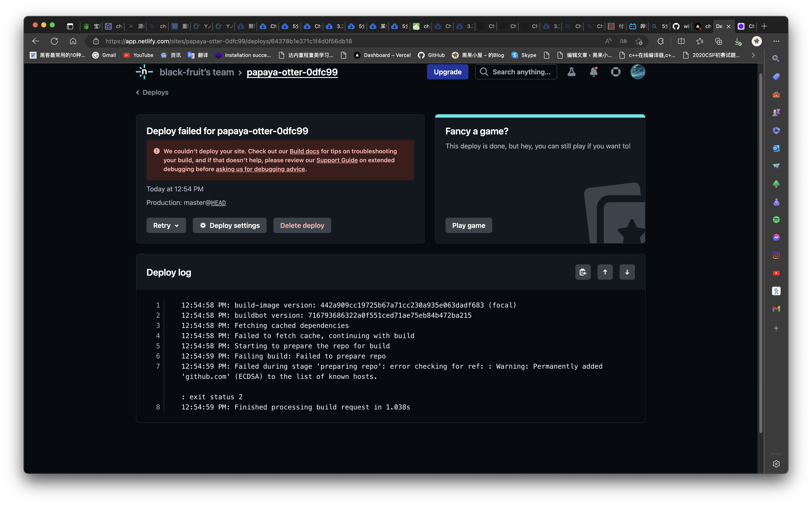Viewport: 812px width, 505px height.
Task: Jump to log top with the up-arrow icon
Action: coord(605,272)
